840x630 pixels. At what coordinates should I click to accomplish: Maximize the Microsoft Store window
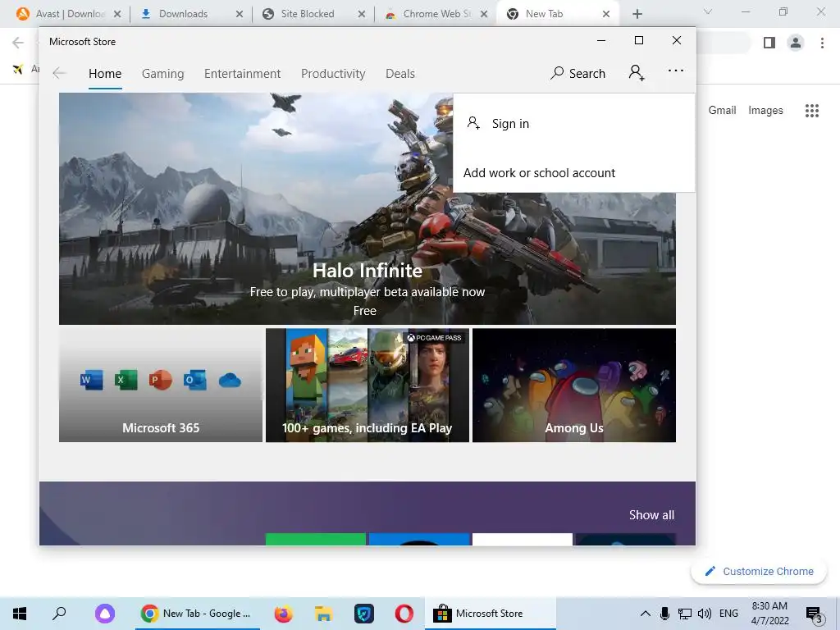pos(638,41)
